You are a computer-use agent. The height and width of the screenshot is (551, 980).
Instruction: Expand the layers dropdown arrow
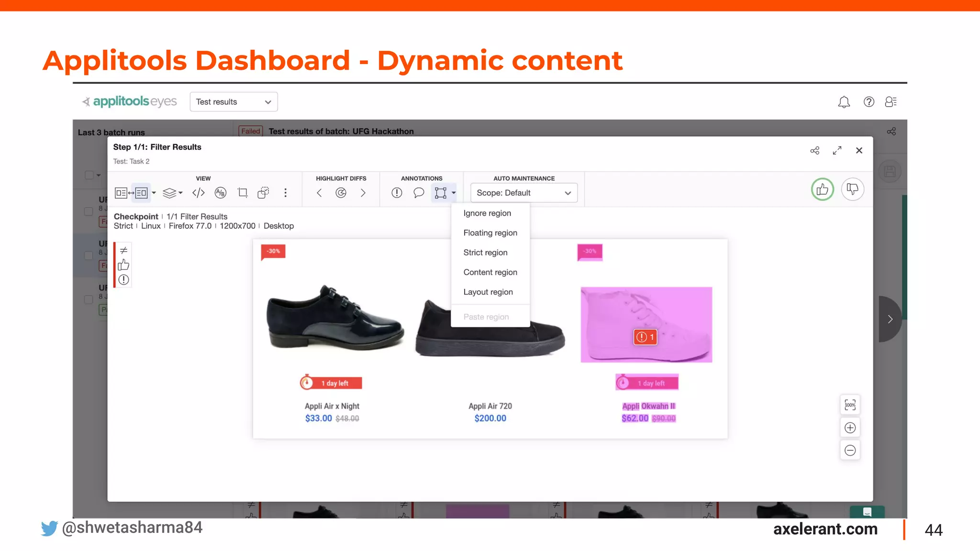(180, 193)
